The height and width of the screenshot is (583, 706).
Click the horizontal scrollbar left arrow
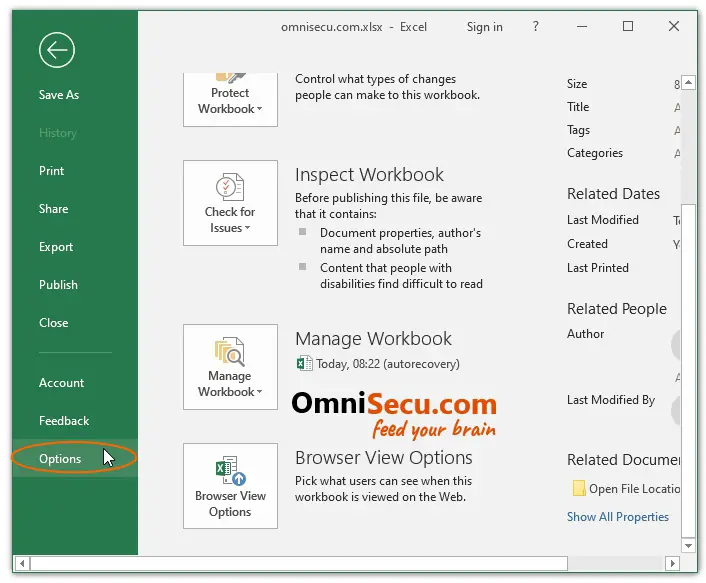tap(22, 563)
